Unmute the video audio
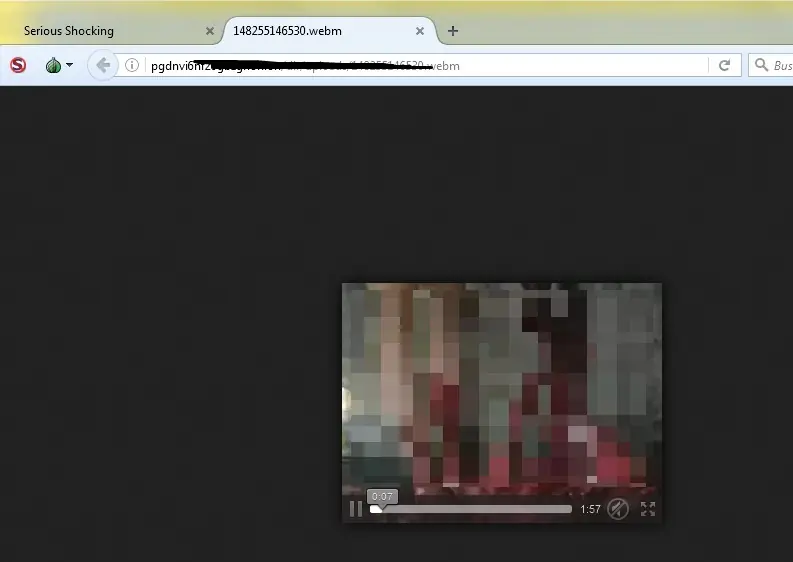793x562 pixels. [618, 509]
